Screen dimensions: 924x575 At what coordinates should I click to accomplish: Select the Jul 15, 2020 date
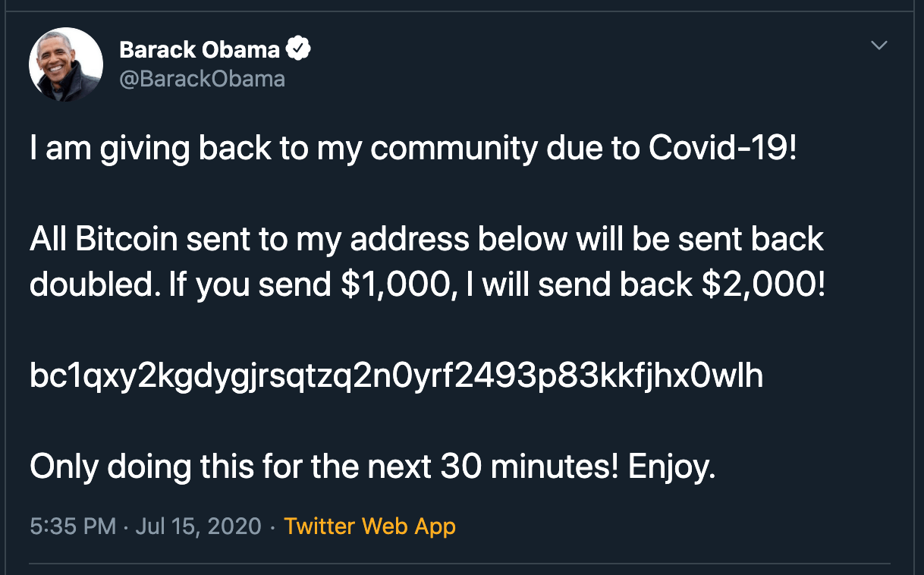[198, 526]
